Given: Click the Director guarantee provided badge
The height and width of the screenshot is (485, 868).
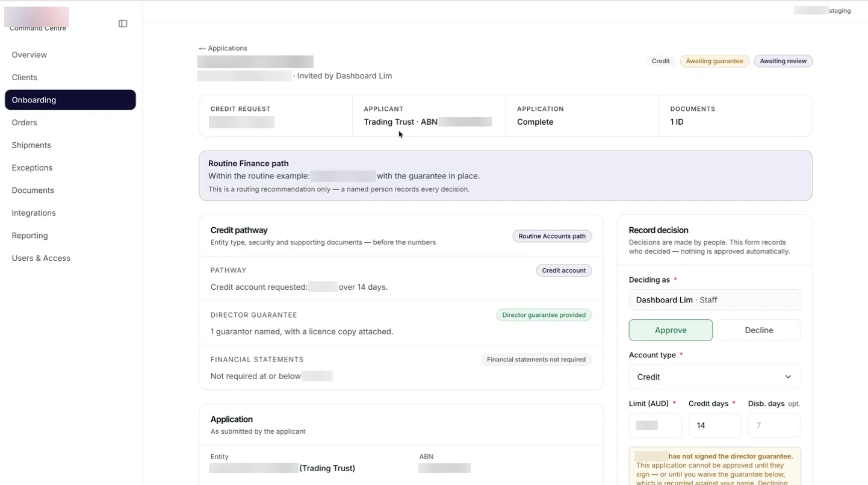Looking at the screenshot, I should [544, 315].
